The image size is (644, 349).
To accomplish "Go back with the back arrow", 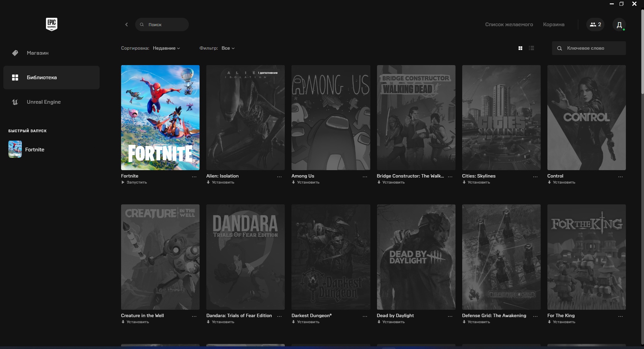I will pyautogui.click(x=126, y=24).
